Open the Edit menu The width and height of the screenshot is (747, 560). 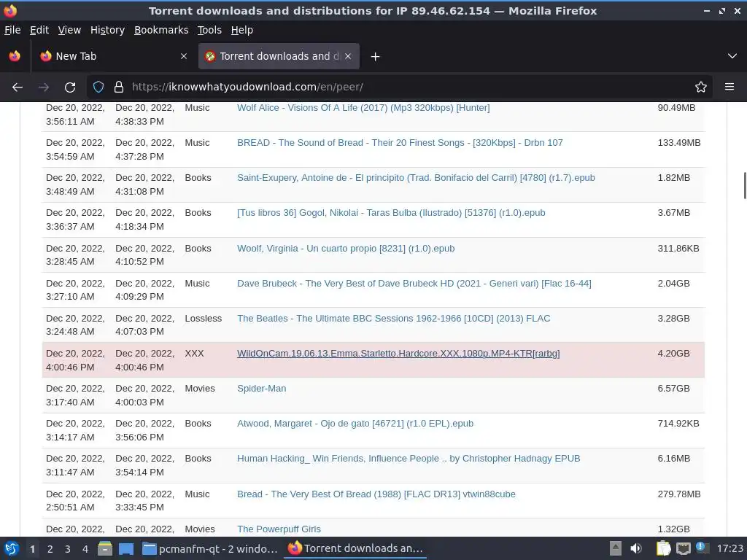point(39,30)
